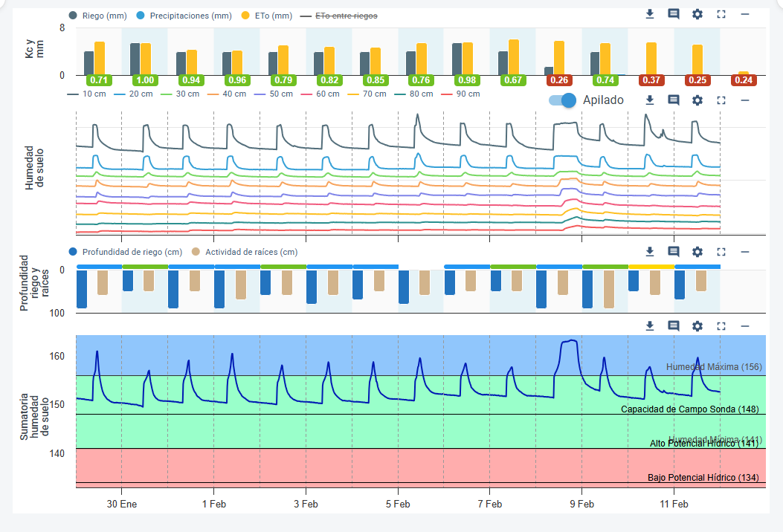The height and width of the screenshot is (532, 783).
Task: Click the green 1.00 Kc value badge
Action: pyautogui.click(x=145, y=80)
